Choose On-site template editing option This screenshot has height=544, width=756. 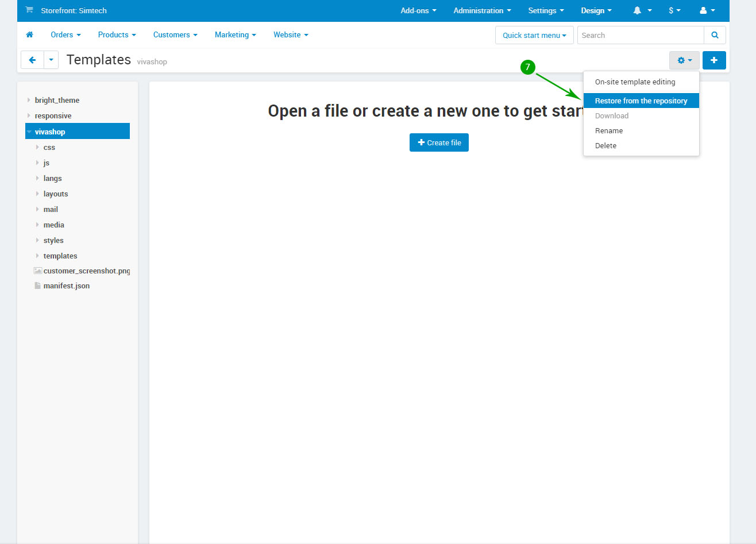click(x=635, y=82)
